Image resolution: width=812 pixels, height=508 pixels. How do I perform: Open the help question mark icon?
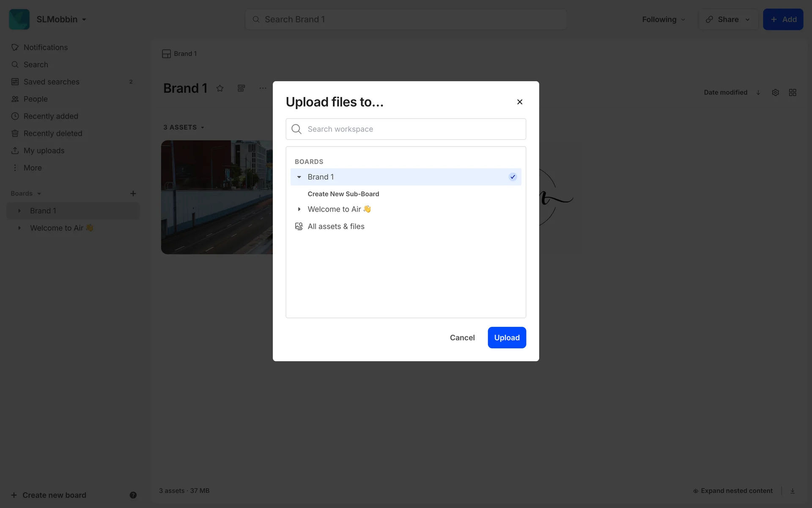click(x=133, y=495)
